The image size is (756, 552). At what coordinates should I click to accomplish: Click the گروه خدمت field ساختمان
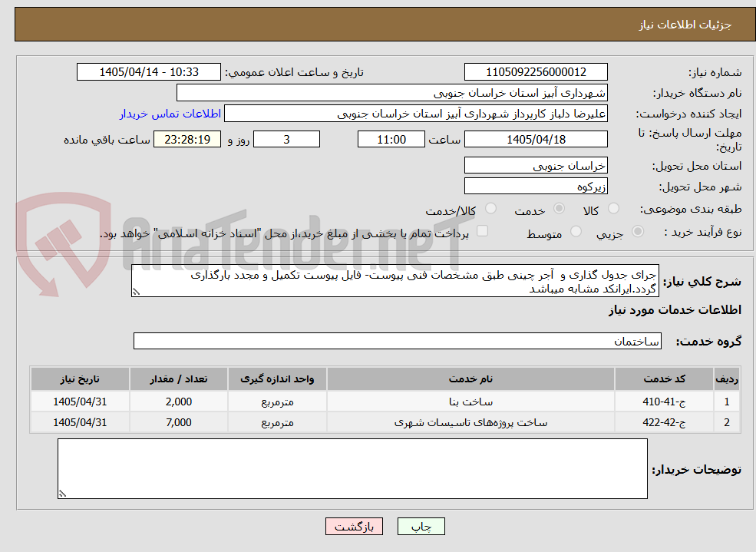click(398, 341)
